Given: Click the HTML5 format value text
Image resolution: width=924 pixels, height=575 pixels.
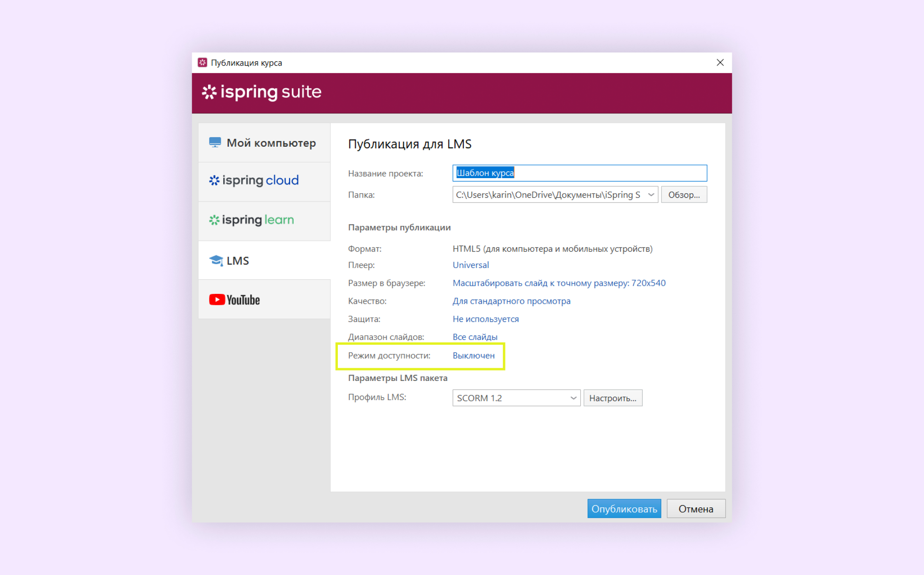Looking at the screenshot, I should tap(552, 249).
